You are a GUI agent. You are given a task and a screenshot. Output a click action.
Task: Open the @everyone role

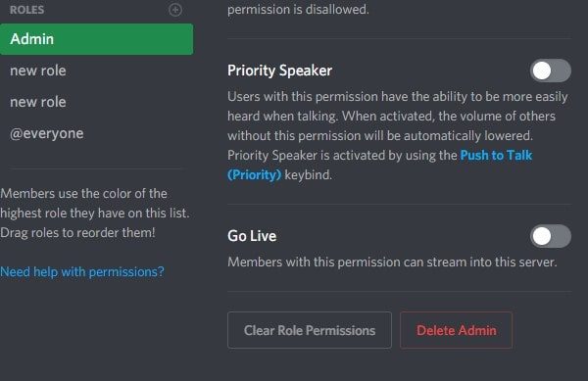(96, 133)
